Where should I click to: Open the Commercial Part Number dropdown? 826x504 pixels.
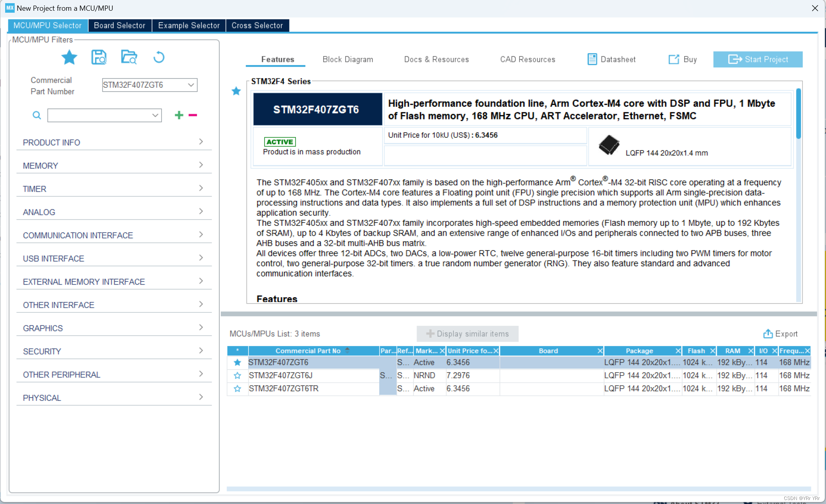tap(191, 85)
